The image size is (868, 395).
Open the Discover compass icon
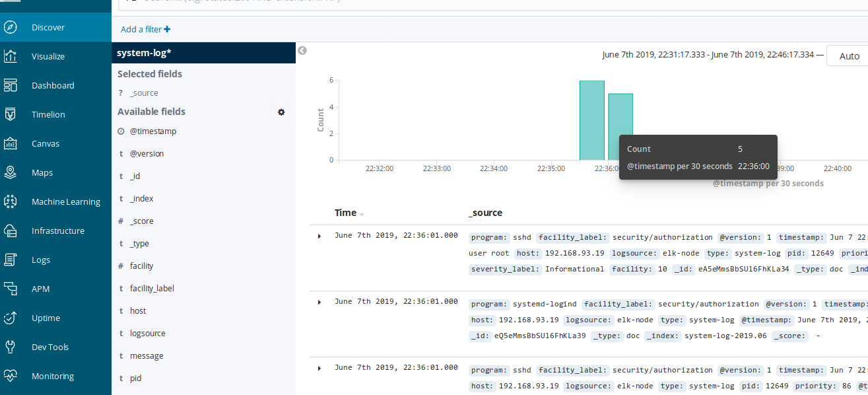(10, 27)
